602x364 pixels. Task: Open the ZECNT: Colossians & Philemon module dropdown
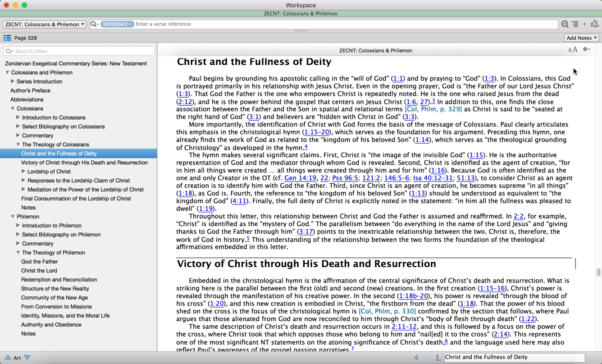(45, 24)
